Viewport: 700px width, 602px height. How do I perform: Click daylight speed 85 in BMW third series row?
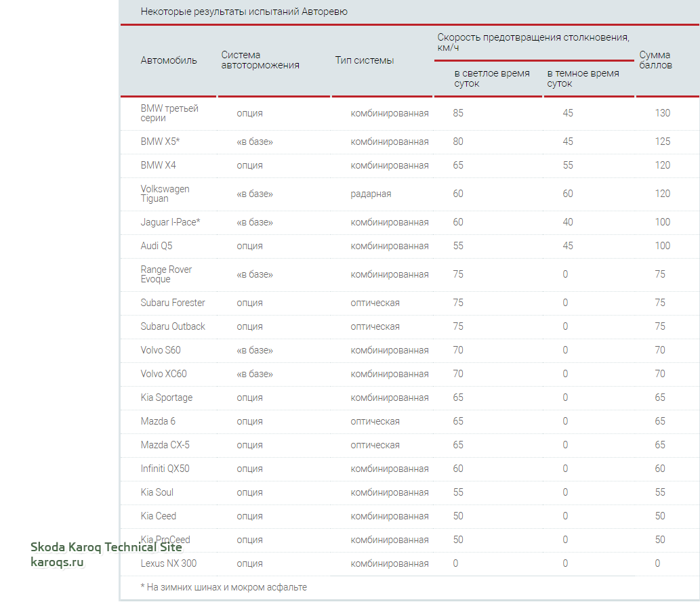[458, 113]
